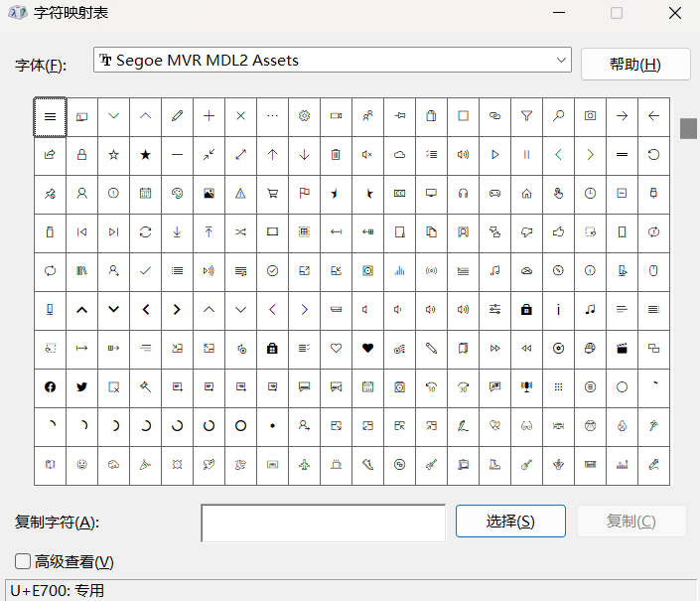
Task: Select the solid filled star glyph
Action: point(146,155)
